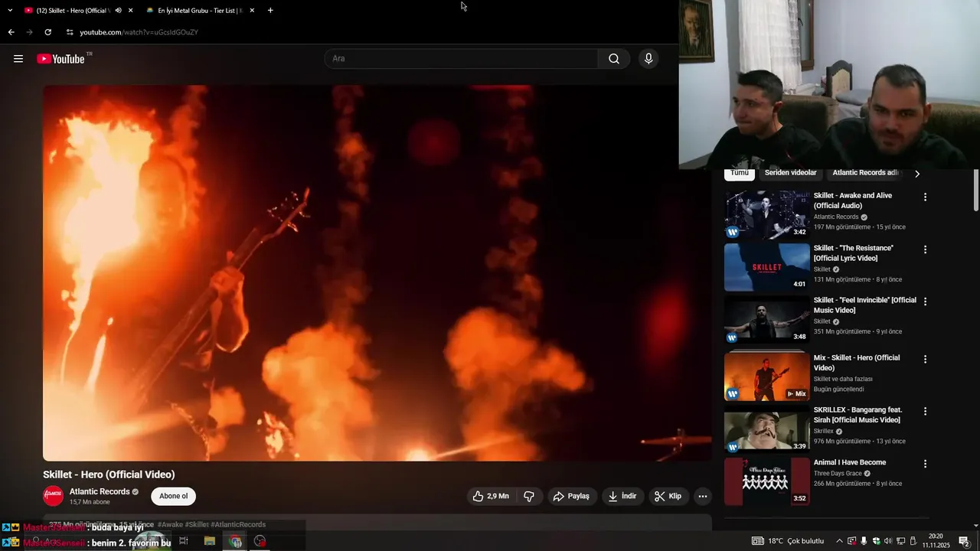The height and width of the screenshot is (551, 980).
Task: Close the En İyi Metal Grubu tab
Action: (252, 10)
